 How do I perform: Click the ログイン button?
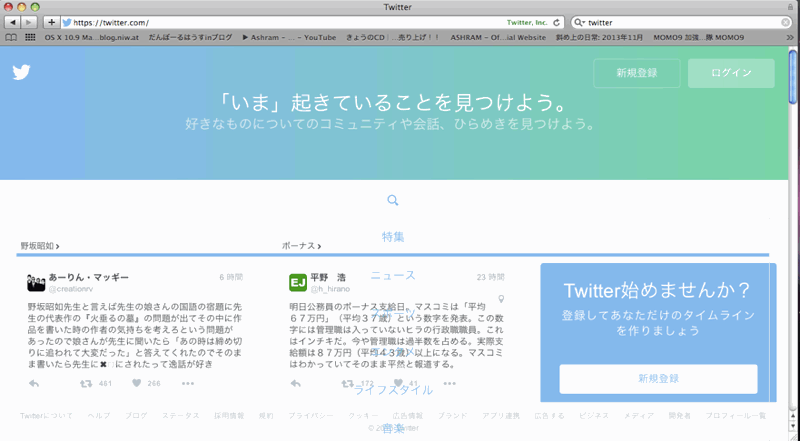(731, 73)
